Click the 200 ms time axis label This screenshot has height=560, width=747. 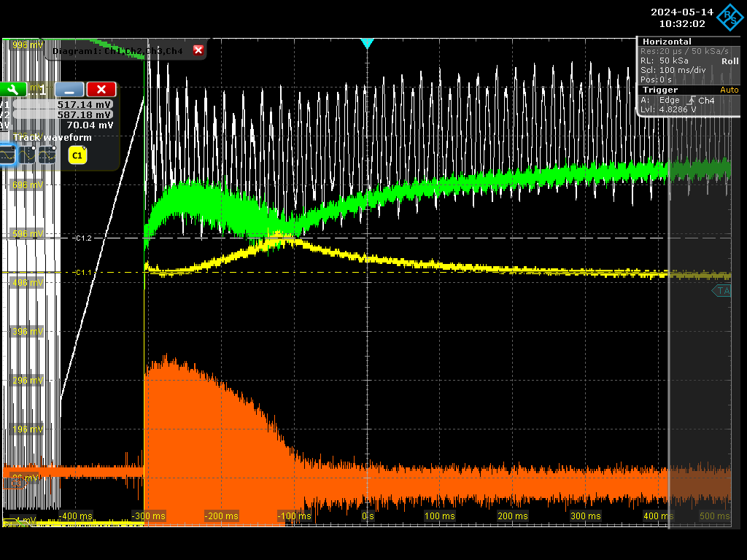512,516
